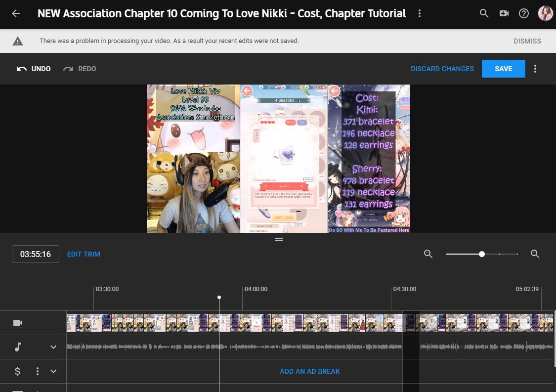Image resolution: width=556 pixels, height=392 pixels.
Task: Click the 04:30:00 timeline ruler mark
Action: click(x=405, y=289)
